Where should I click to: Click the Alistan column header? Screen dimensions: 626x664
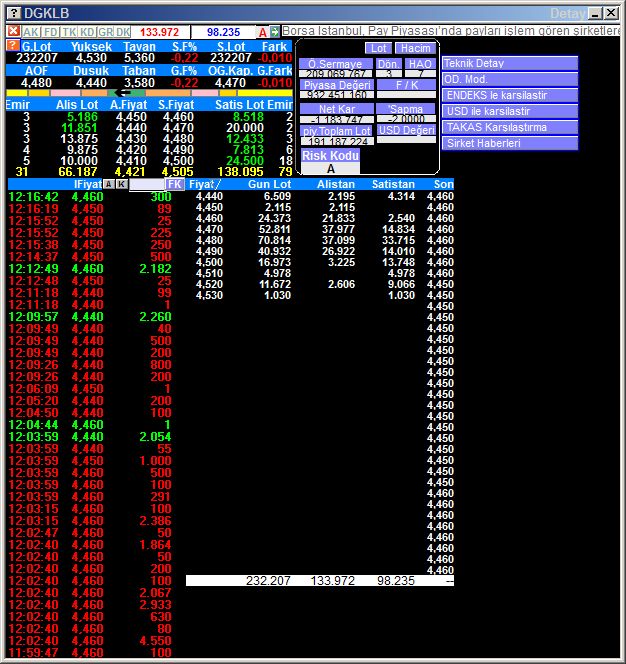click(x=336, y=184)
